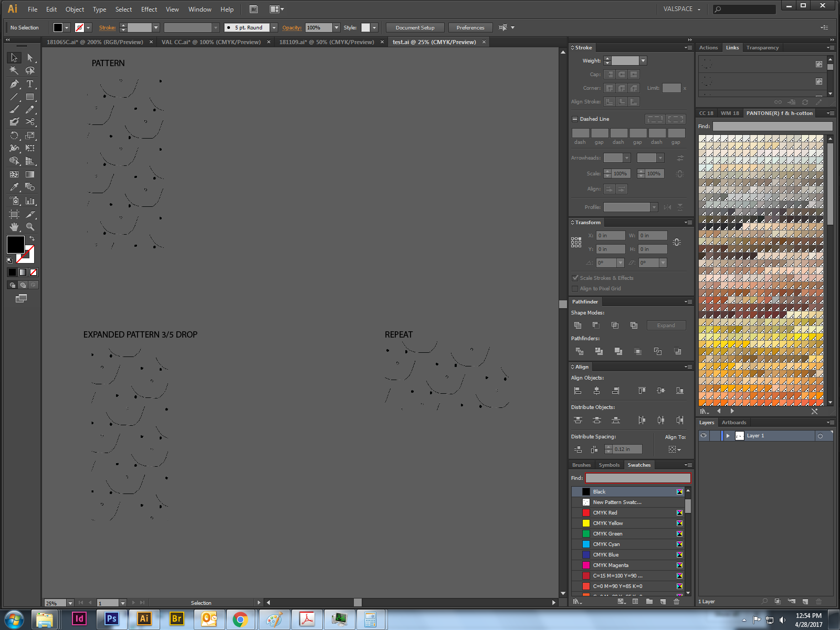The height and width of the screenshot is (630, 840).
Task: Open the VALSPACE workspace dropdown
Action: [x=682, y=9]
